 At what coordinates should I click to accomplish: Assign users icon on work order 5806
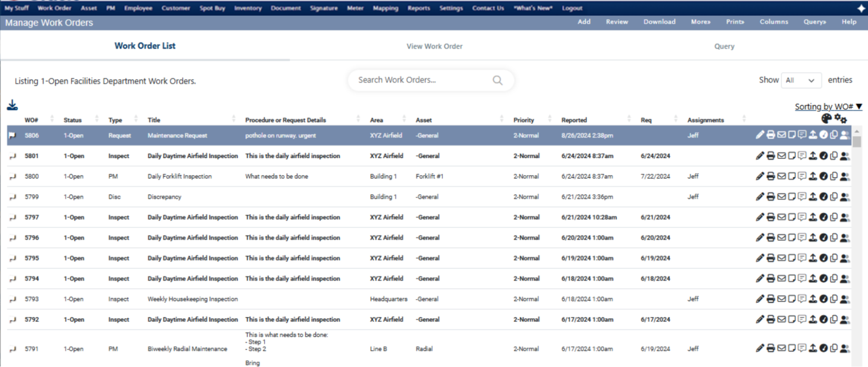tap(845, 135)
